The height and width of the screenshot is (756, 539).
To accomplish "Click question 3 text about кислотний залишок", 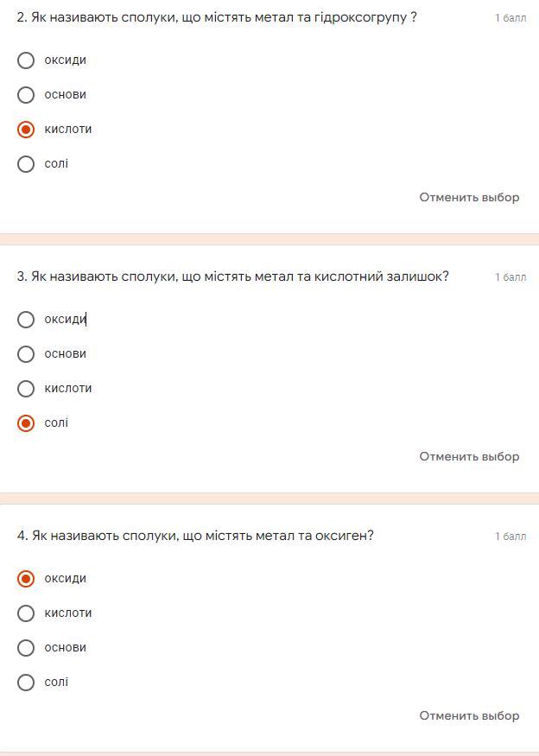I will (232, 276).
